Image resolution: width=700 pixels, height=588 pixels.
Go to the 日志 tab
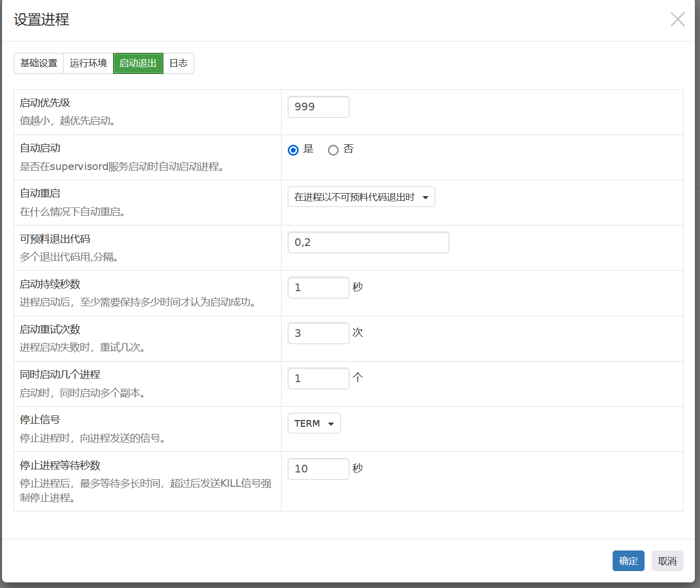coord(178,63)
